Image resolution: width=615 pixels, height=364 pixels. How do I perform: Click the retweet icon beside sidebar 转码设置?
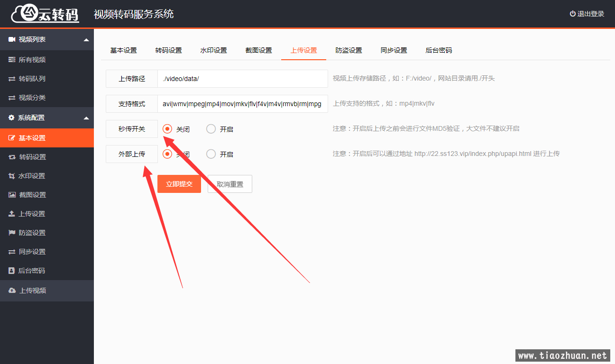click(12, 157)
